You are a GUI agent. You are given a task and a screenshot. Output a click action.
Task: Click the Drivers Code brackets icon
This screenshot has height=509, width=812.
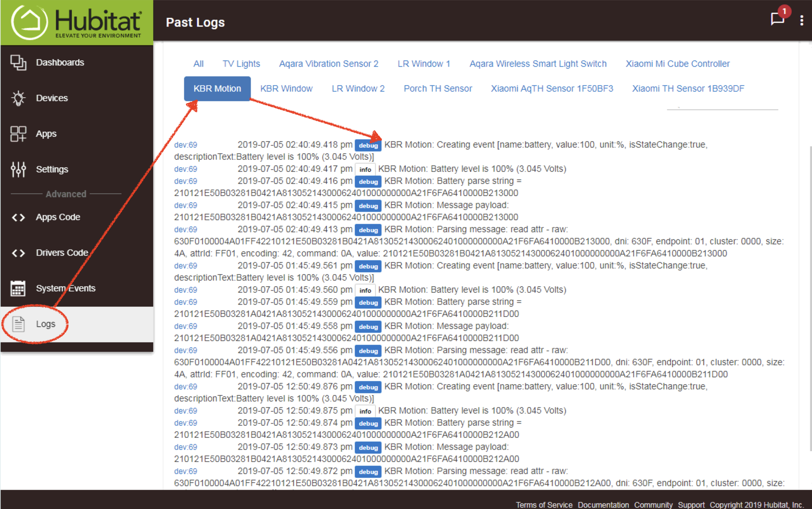18,253
